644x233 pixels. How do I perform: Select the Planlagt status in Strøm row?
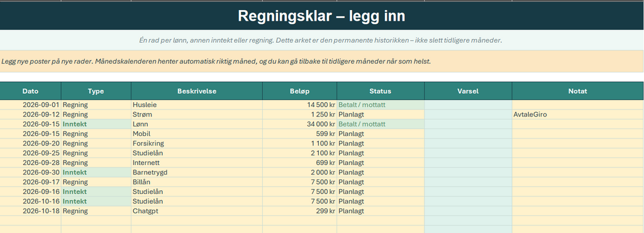pyautogui.click(x=380, y=115)
